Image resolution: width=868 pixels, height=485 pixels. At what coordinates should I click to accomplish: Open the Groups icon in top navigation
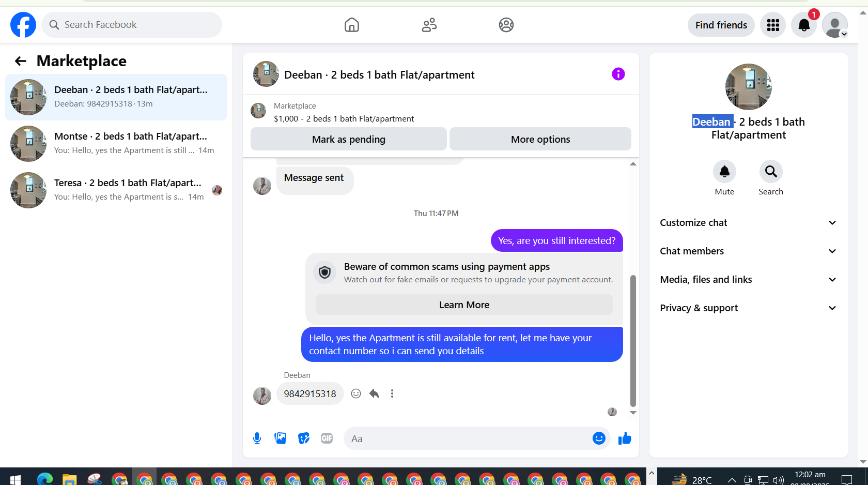(x=506, y=25)
